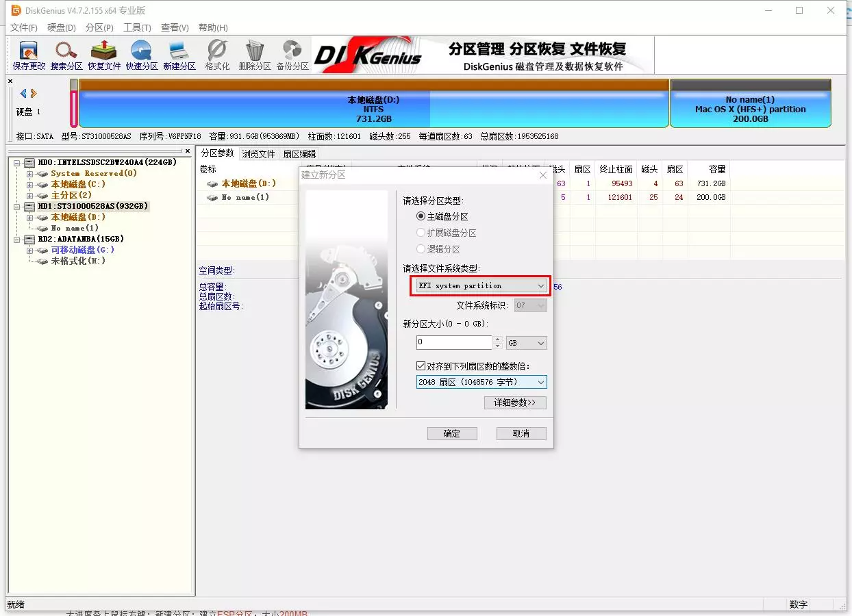Click the 卷标 column header

(208, 169)
